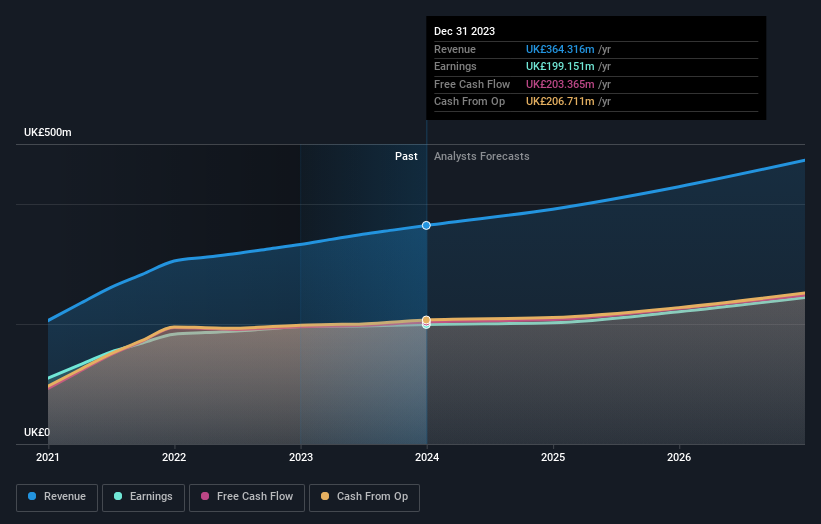
Task: Click the 2026 axis label
Action: (x=679, y=457)
